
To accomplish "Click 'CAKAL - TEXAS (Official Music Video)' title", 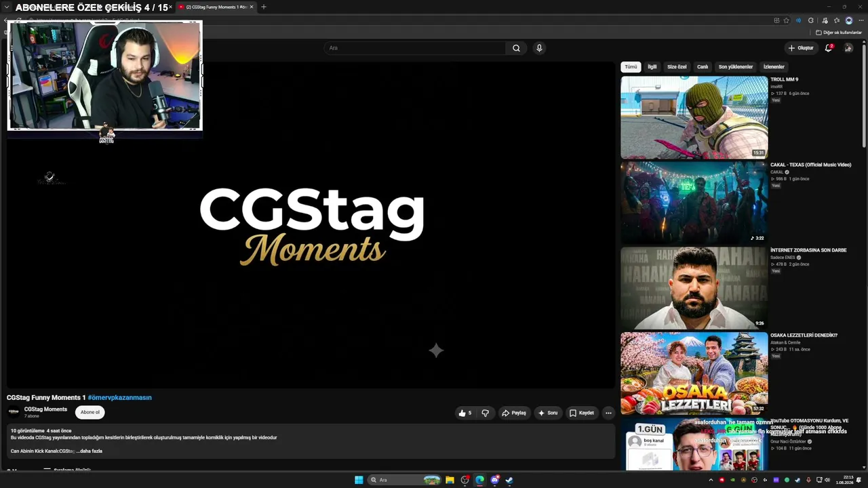I will 810,165.
